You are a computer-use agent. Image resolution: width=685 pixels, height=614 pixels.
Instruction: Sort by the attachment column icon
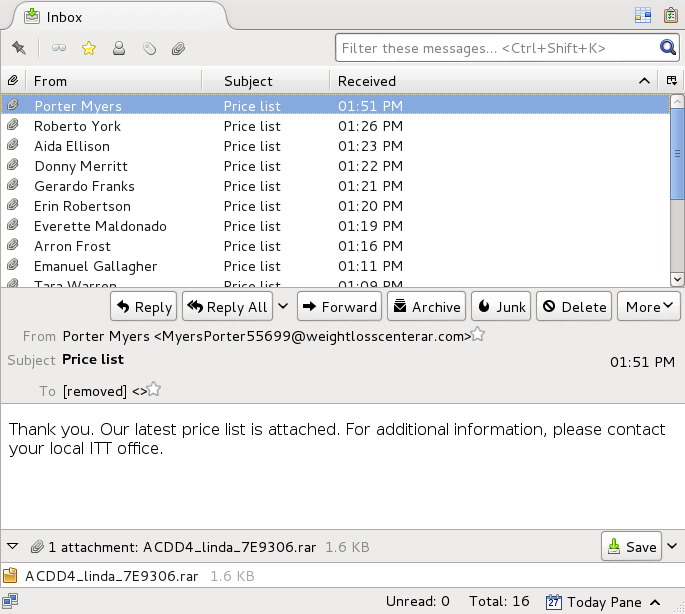13,81
